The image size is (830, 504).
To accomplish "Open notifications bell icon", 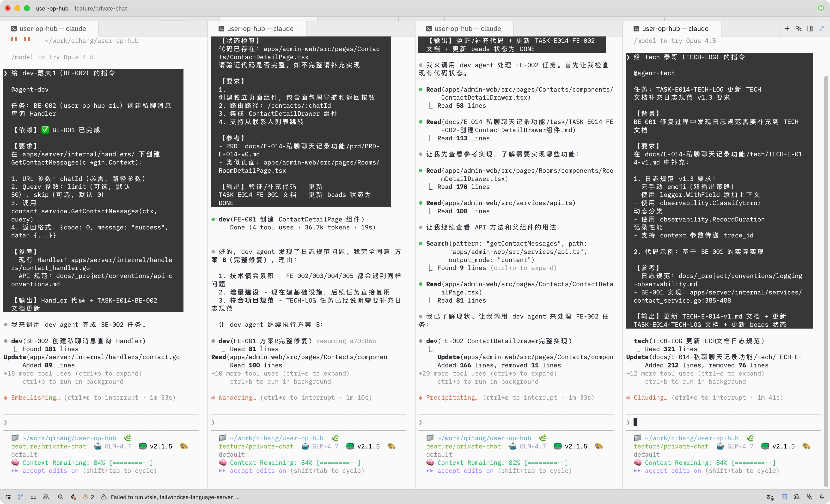I will (822, 497).
